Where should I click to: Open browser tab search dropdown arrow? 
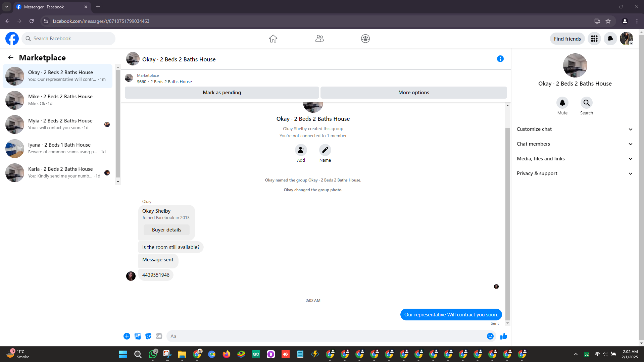point(6,7)
